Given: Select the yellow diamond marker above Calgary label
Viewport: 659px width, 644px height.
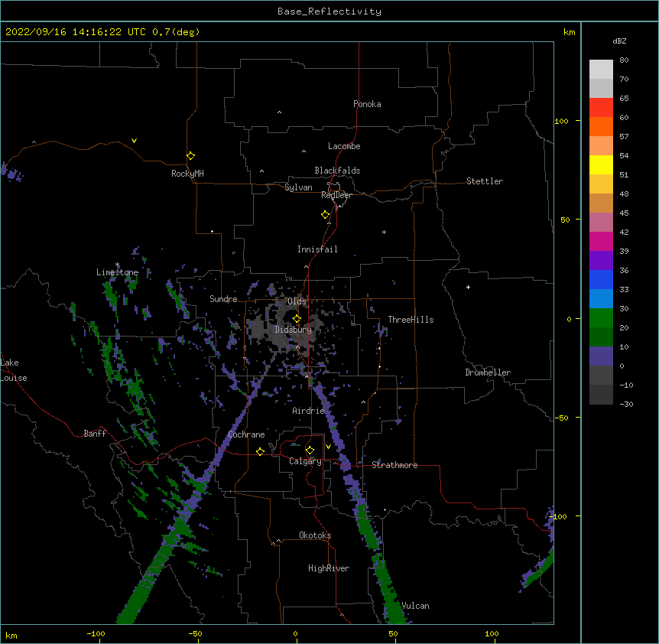Looking at the screenshot, I should pos(310,450).
